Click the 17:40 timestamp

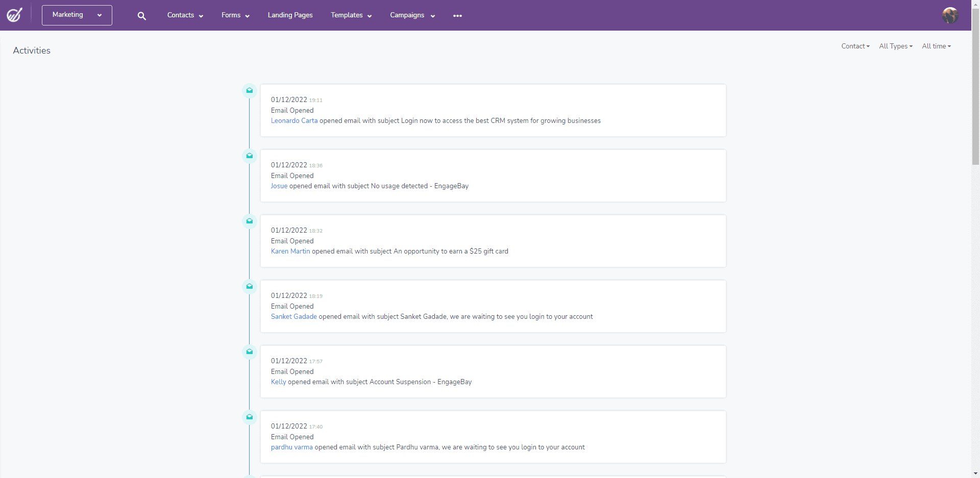(x=315, y=427)
